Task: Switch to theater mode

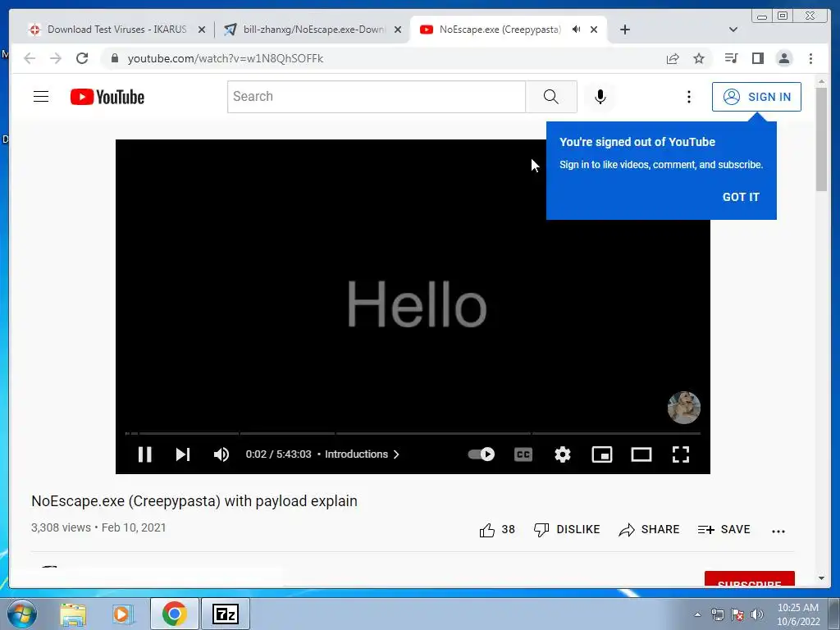Action: coord(641,454)
